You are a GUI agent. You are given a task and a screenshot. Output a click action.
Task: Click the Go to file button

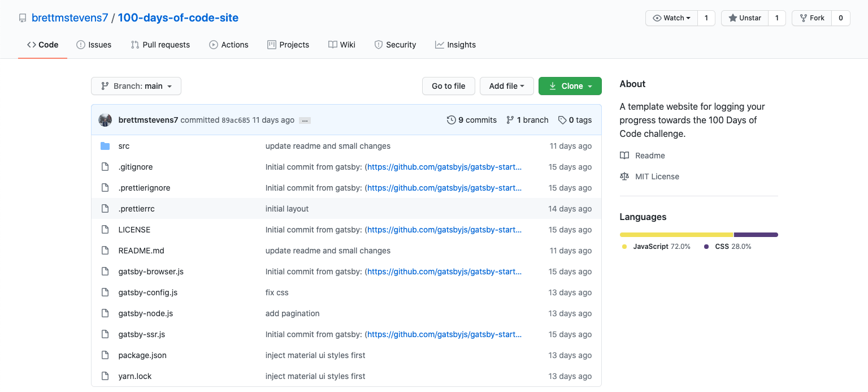(448, 86)
